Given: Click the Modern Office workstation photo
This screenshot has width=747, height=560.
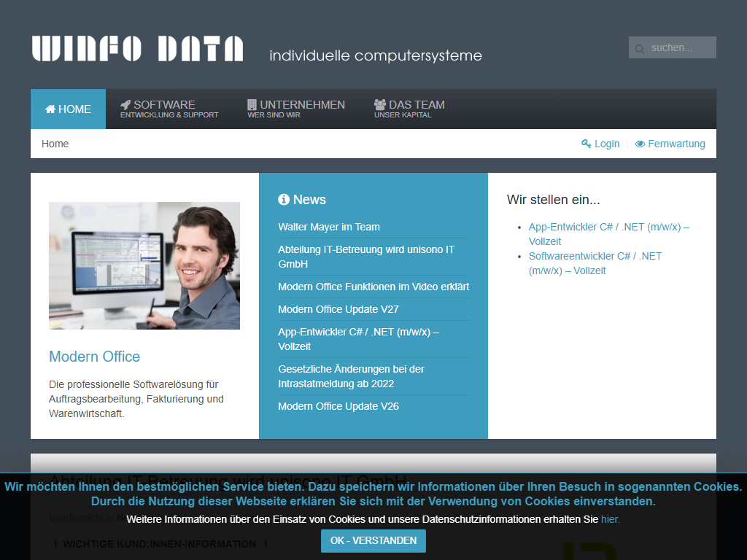Looking at the screenshot, I should [x=144, y=265].
